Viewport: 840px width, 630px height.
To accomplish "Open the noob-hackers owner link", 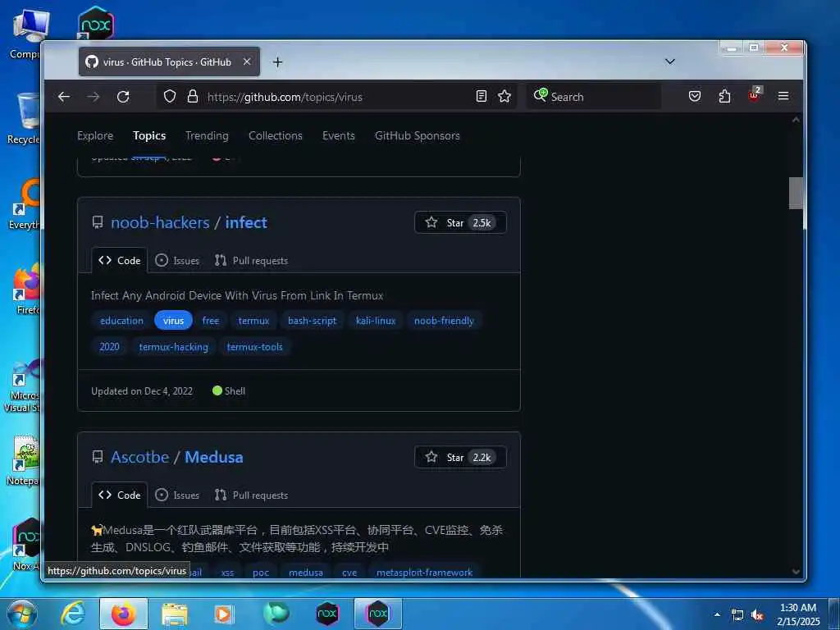I will click(160, 222).
